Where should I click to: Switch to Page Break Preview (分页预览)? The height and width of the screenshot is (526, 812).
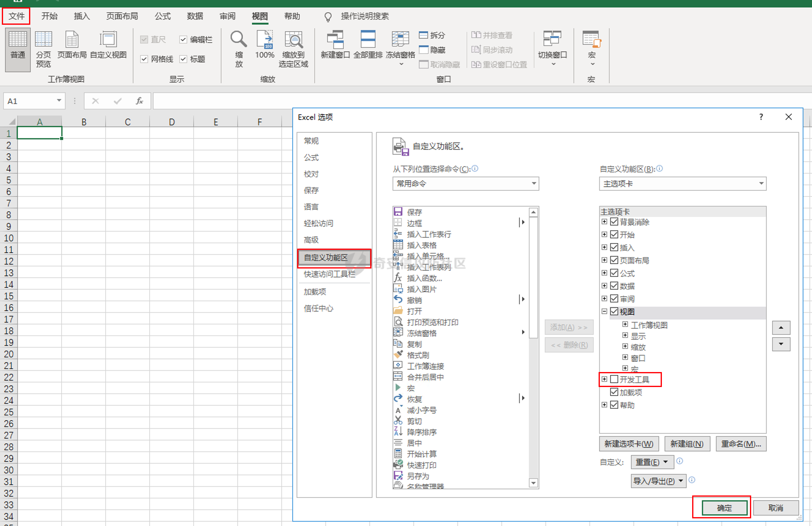point(43,49)
